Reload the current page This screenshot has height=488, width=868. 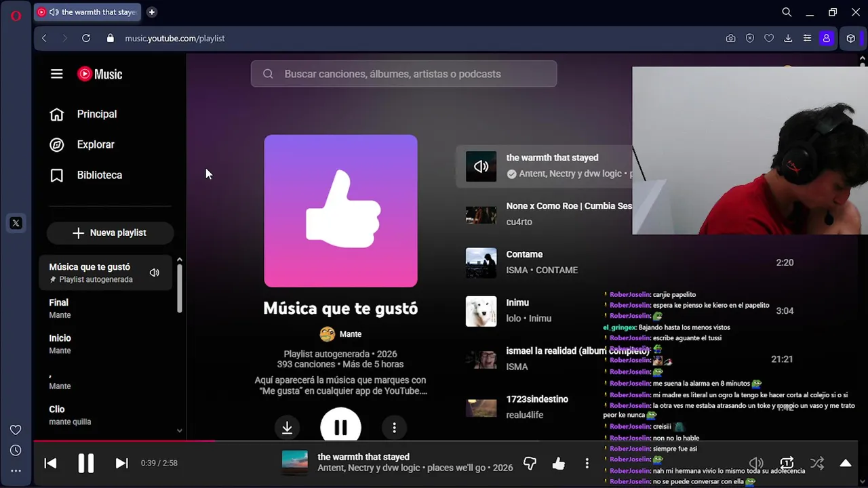click(86, 39)
